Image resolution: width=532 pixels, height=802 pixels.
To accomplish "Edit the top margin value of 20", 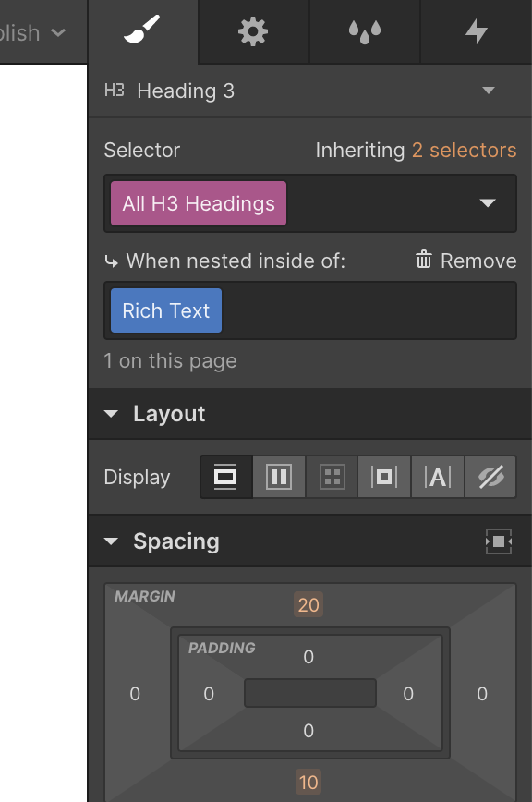I will point(308,605).
